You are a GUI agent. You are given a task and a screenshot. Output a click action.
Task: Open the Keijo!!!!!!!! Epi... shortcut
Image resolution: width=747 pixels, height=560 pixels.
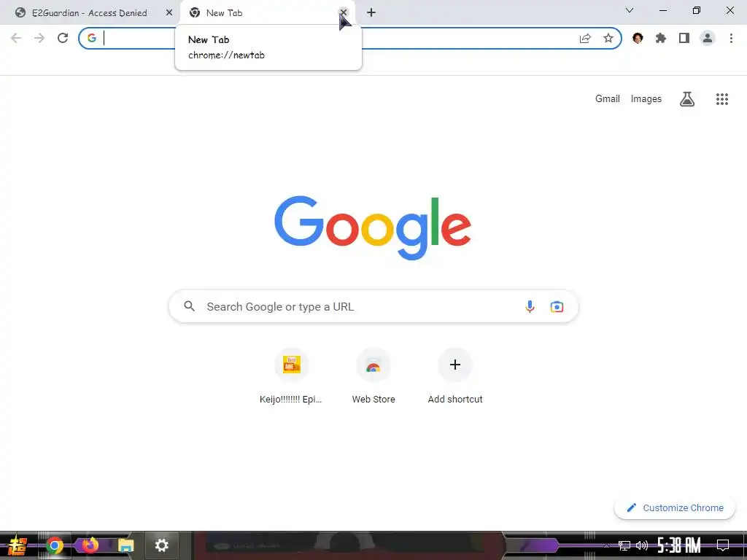coord(291,376)
